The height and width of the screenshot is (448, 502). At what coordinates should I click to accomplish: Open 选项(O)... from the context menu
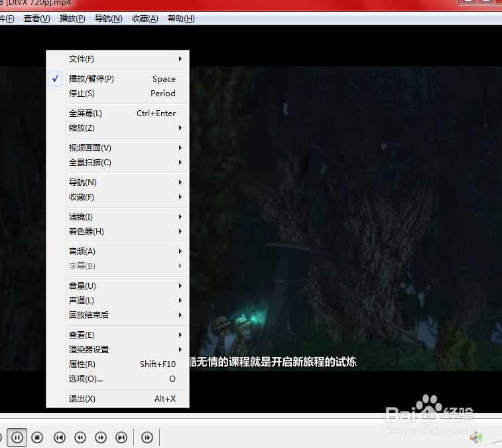pos(118,379)
